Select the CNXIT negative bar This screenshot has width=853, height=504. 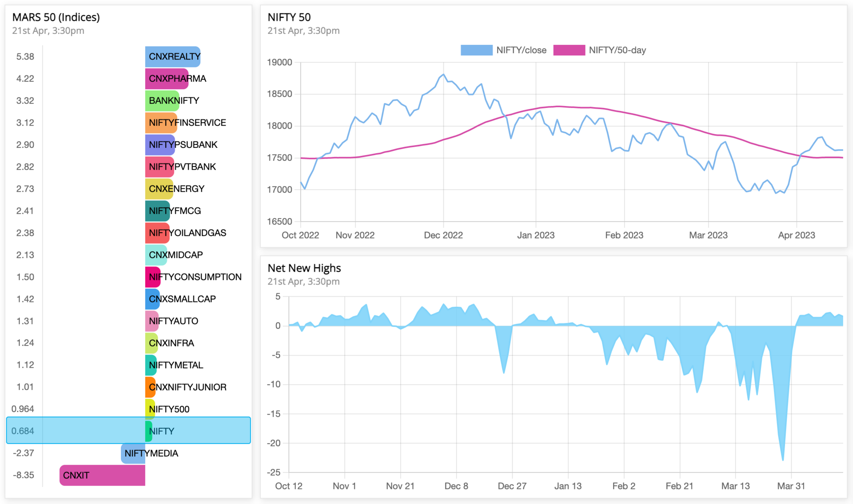click(x=103, y=476)
